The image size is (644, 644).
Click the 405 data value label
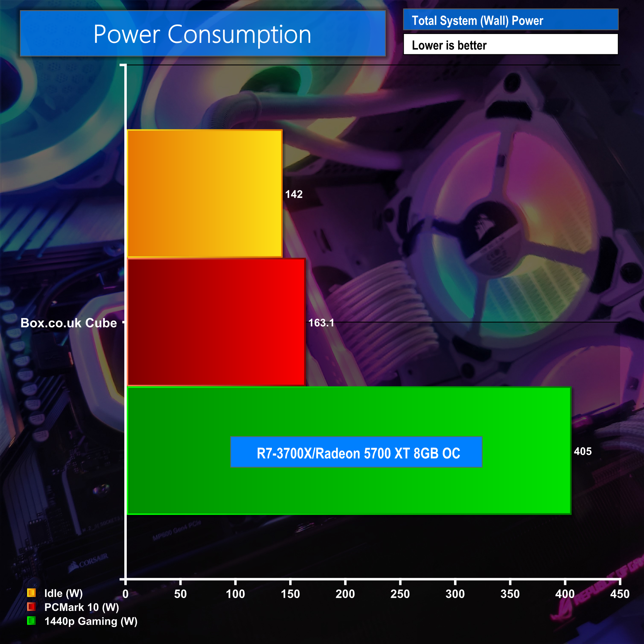pos(583,451)
